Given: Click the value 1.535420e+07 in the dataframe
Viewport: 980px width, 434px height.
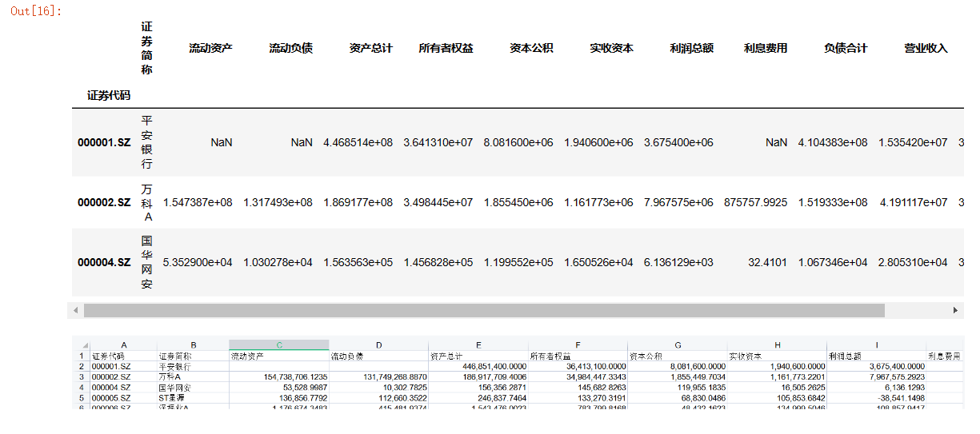Looking at the screenshot, I should pos(913,142).
